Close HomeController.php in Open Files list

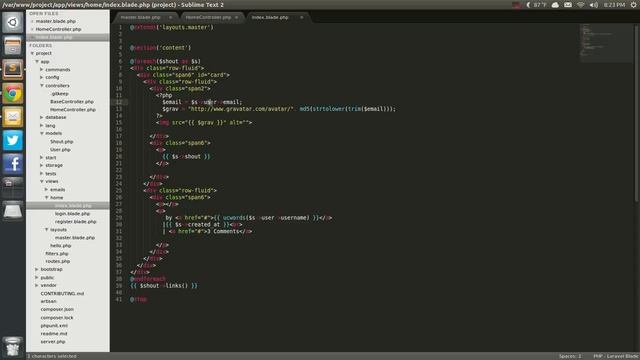click(x=32, y=29)
